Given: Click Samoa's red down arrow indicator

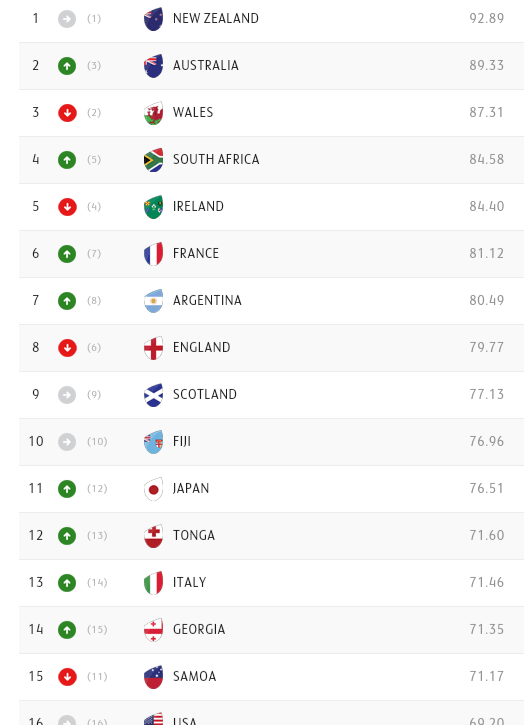Looking at the screenshot, I should pos(67,677).
